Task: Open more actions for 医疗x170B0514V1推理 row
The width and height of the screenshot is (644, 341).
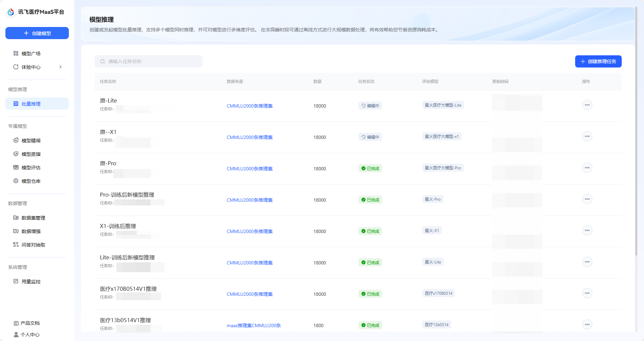Action: [x=587, y=293]
